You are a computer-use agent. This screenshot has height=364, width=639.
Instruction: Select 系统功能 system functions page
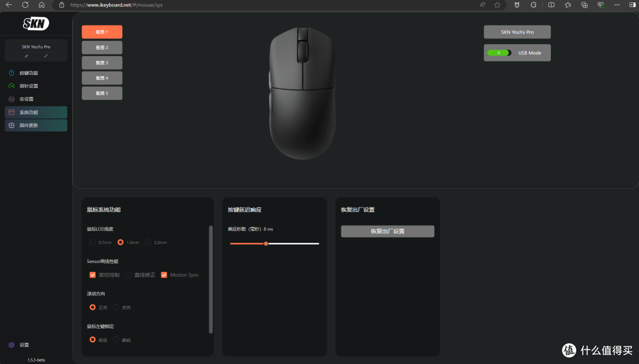pyautogui.click(x=36, y=112)
